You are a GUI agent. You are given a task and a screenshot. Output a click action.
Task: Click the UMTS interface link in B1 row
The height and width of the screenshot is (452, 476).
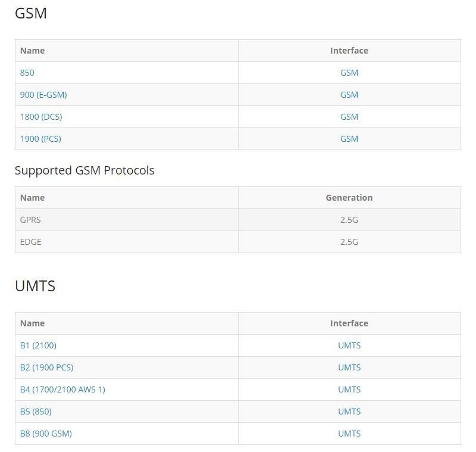(349, 345)
